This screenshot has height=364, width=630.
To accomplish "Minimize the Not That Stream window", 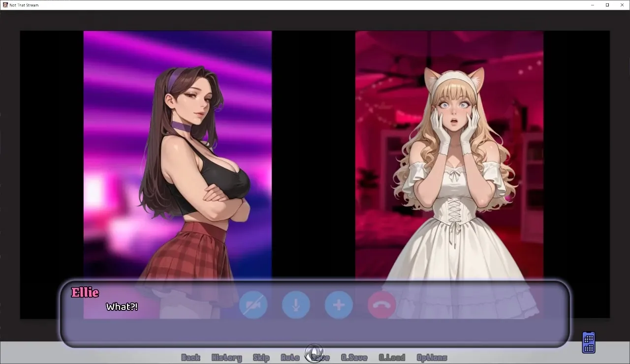I will point(592,5).
